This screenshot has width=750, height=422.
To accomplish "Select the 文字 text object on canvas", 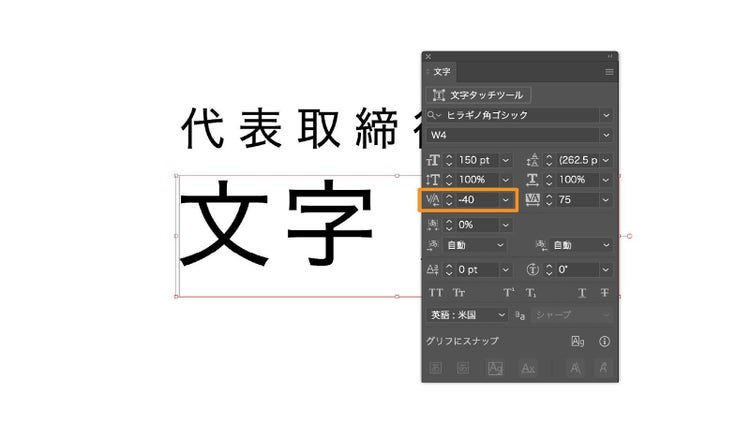I will (276, 223).
